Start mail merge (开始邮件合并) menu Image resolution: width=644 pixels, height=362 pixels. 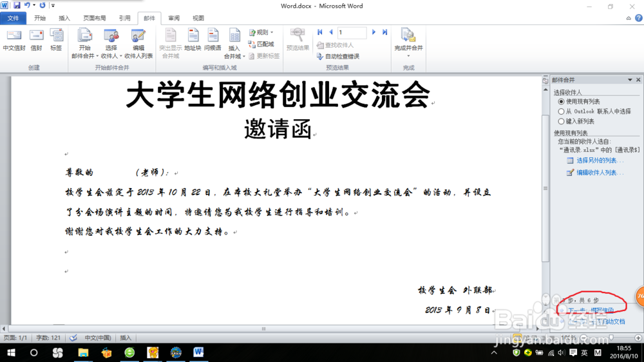pos(84,44)
